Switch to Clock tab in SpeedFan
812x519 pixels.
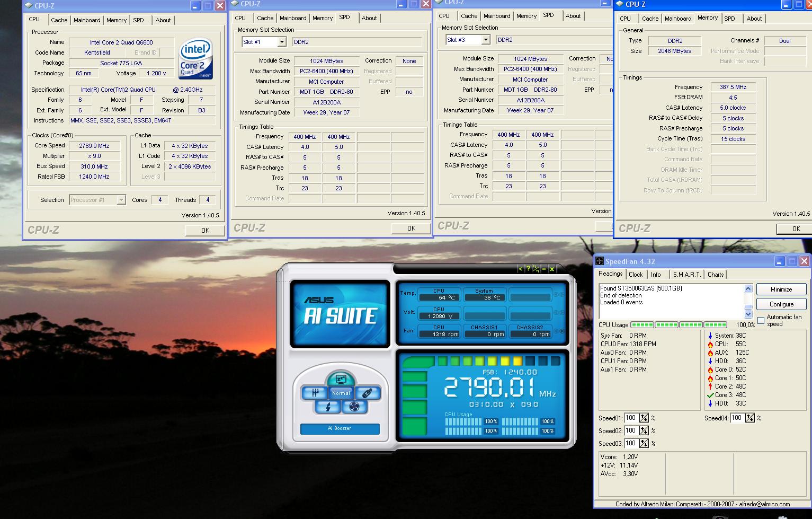pos(636,275)
